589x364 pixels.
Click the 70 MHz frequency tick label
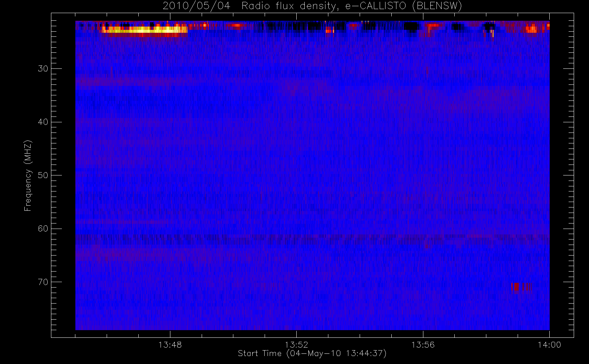(x=43, y=282)
